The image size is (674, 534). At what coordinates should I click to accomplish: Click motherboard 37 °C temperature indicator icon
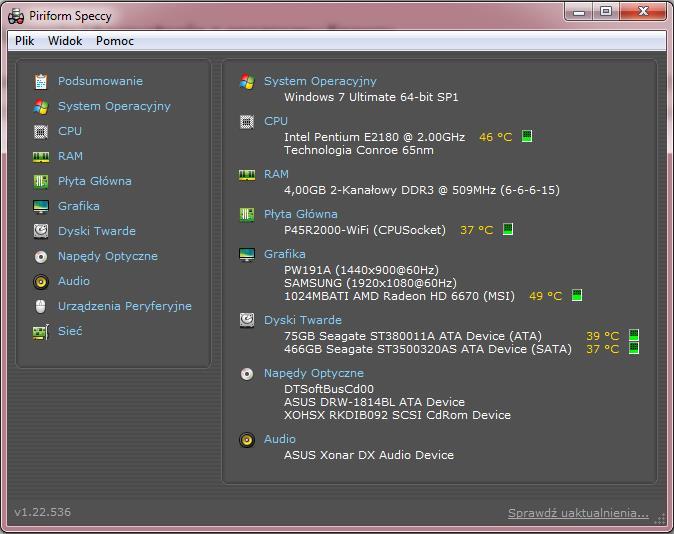click(508, 229)
